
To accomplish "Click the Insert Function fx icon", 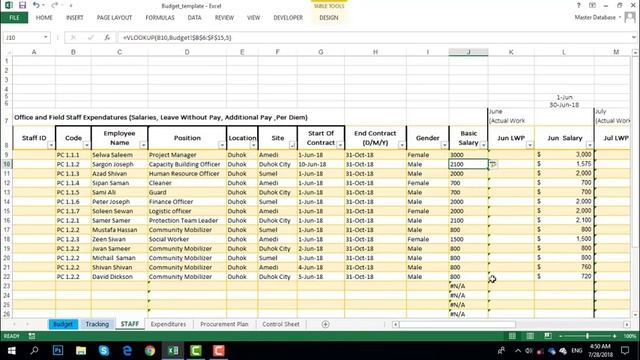I will click(x=107, y=38).
